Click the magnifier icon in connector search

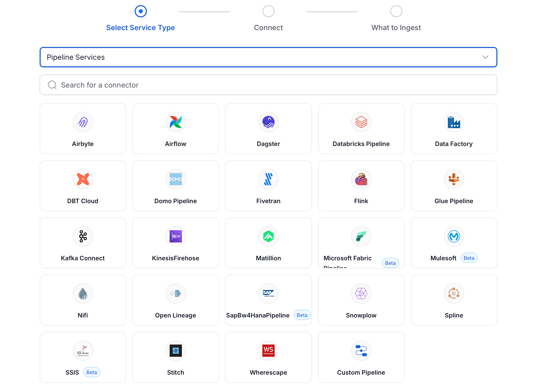tap(52, 85)
